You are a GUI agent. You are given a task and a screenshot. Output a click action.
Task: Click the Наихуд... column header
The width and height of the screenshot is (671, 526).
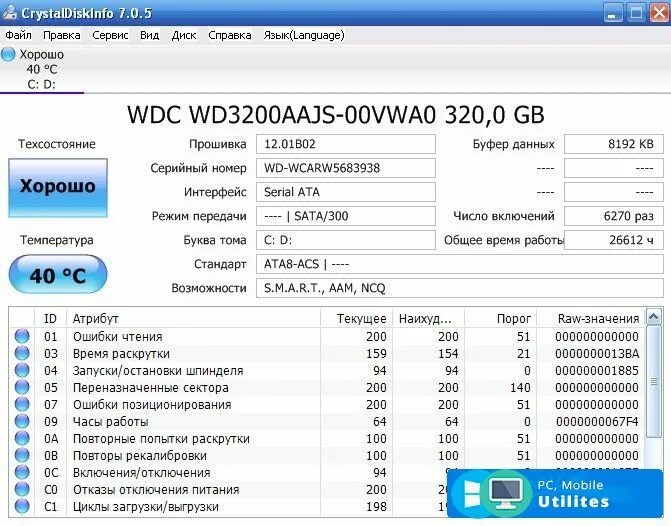pyautogui.click(x=428, y=318)
